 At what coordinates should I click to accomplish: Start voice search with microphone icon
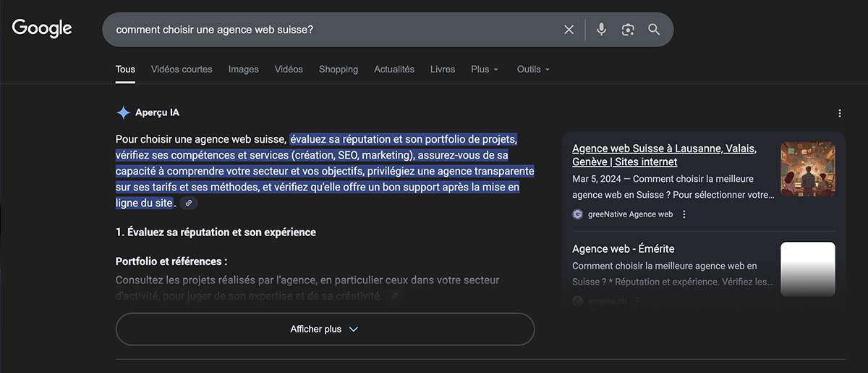click(x=601, y=30)
